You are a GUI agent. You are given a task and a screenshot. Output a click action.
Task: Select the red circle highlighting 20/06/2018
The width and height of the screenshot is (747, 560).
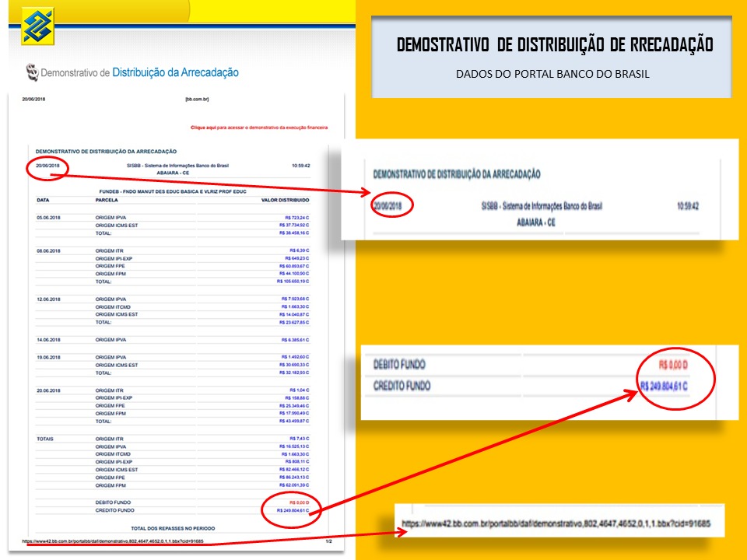click(x=47, y=167)
